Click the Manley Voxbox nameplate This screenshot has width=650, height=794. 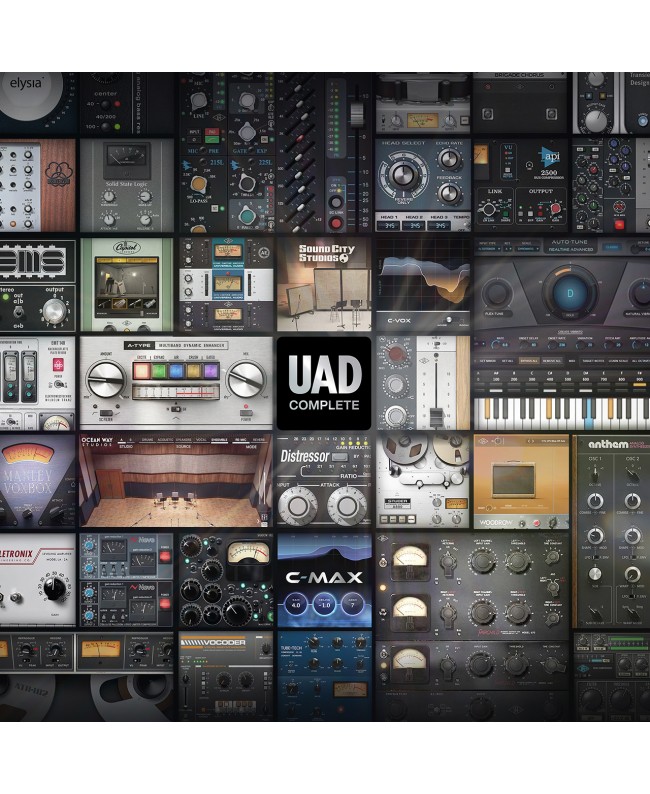[x=29, y=482]
